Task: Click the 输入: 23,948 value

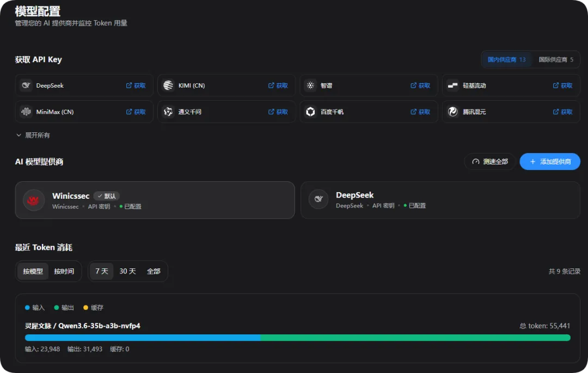Action: 42,349
